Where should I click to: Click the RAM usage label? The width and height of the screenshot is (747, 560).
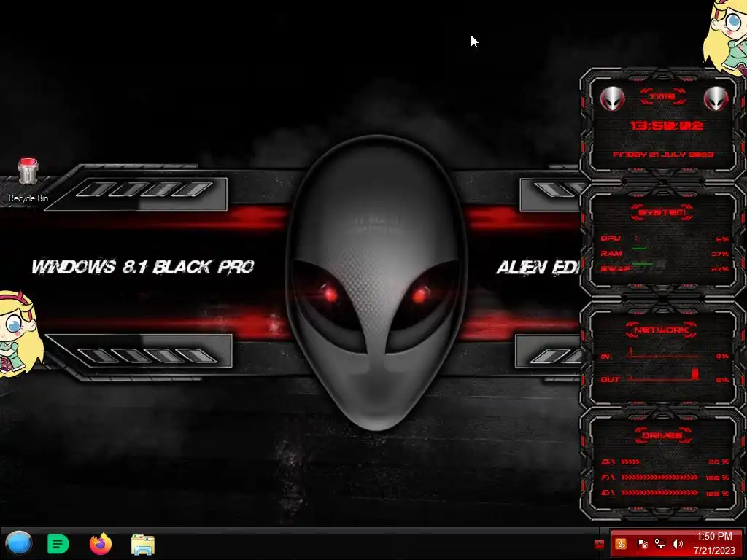(611, 253)
